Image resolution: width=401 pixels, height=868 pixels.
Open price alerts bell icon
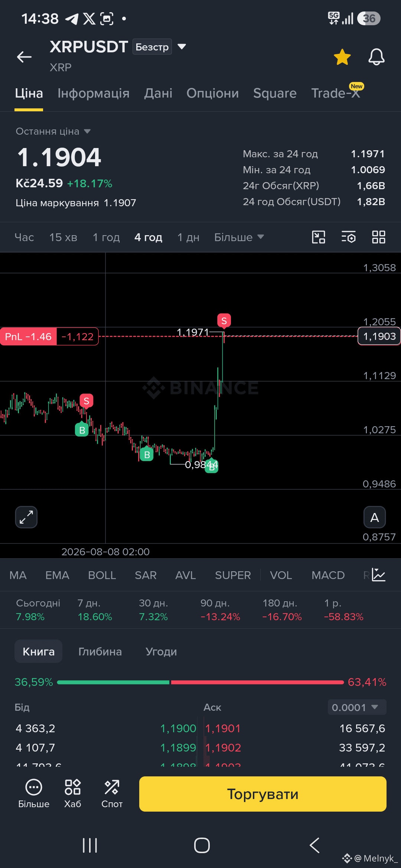pyautogui.click(x=376, y=57)
